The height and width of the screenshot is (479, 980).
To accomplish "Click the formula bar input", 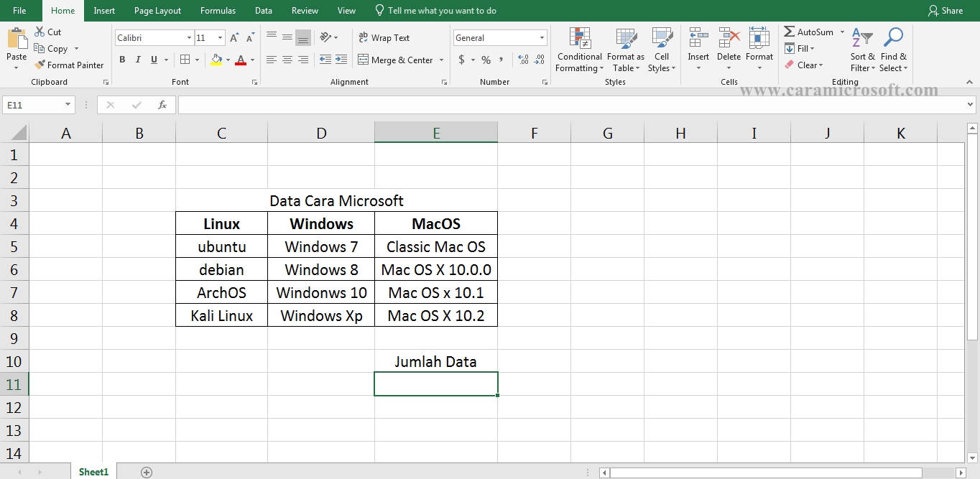I will click(570, 105).
